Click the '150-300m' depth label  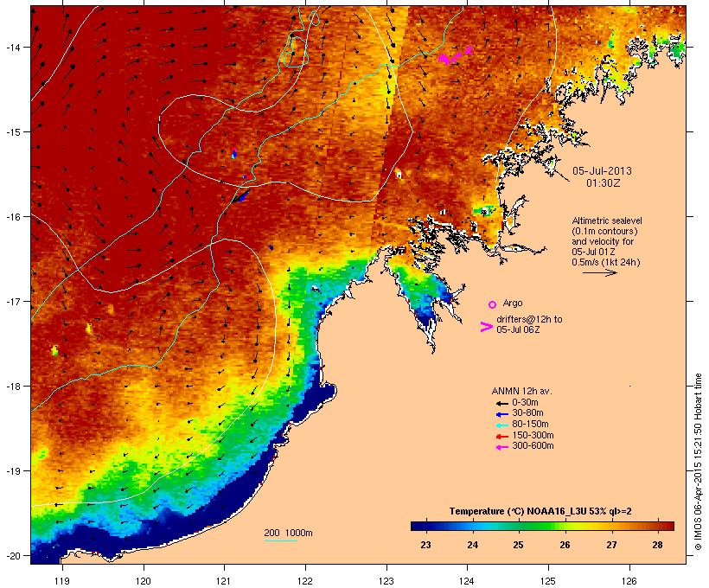click(533, 435)
